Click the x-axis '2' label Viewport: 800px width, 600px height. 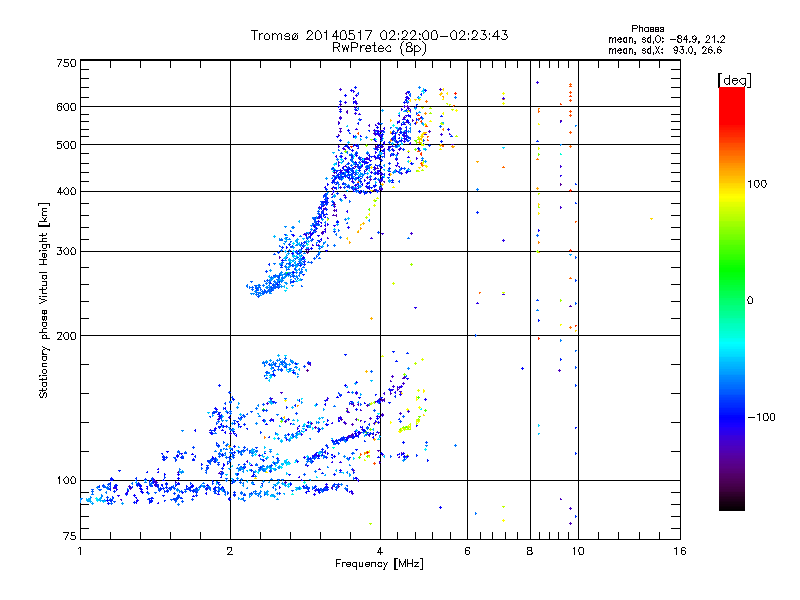(x=230, y=551)
